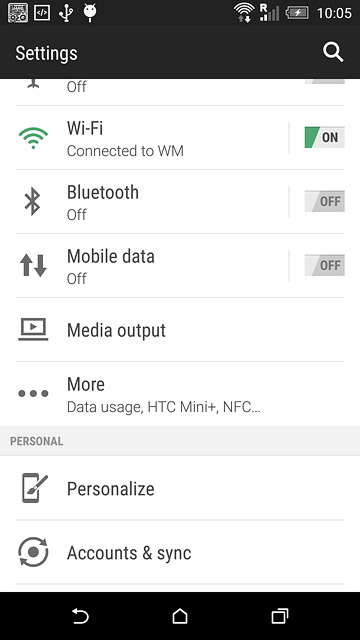Open recent apps navigation button
This screenshot has width=360, height=640.
[x=280, y=616]
